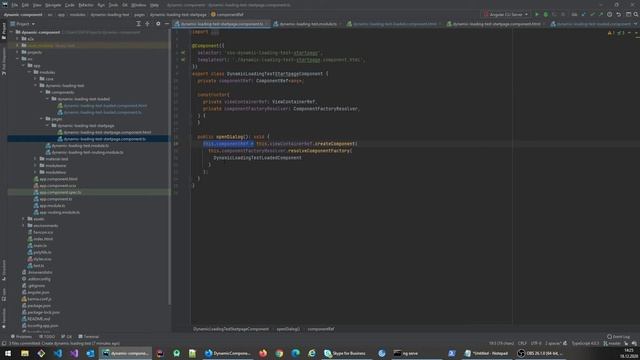This screenshot has height=360, width=640.
Task: Click openDialog() in the bottom breadcrumb
Action: pos(288,329)
